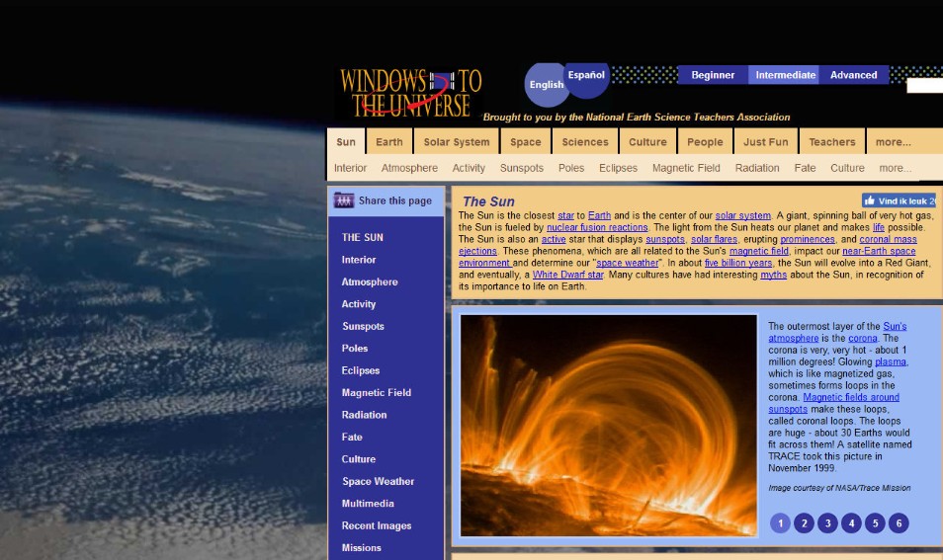Open Sunspots in the Sun submenu bar
The image size is (943, 560).
[x=521, y=168]
